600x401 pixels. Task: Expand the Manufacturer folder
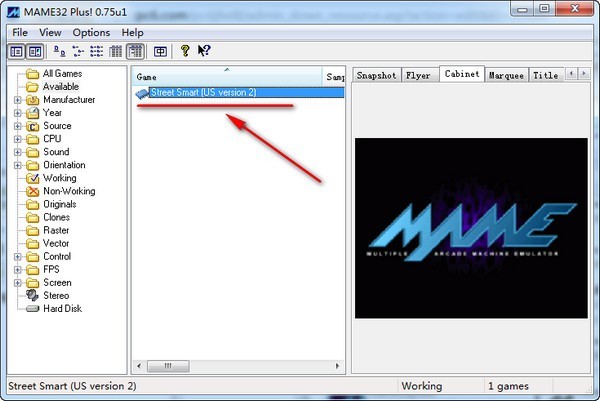point(18,100)
